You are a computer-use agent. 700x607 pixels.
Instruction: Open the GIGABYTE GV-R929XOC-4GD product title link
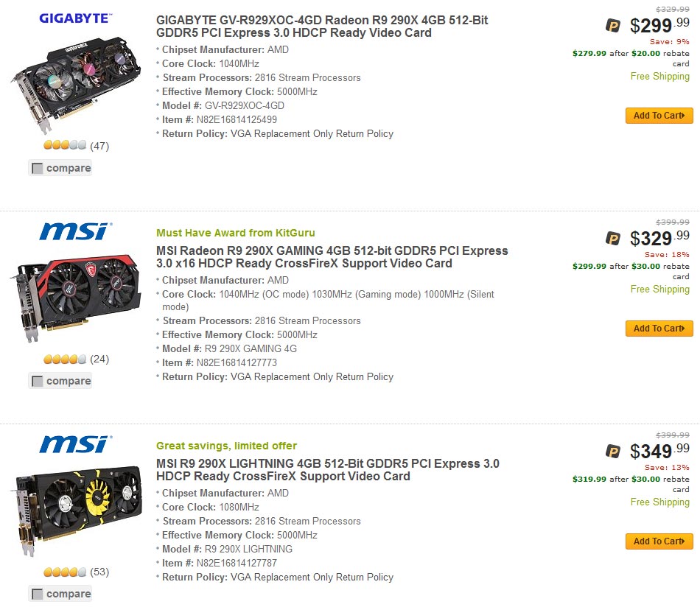pyautogui.click(x=322, y=27)
